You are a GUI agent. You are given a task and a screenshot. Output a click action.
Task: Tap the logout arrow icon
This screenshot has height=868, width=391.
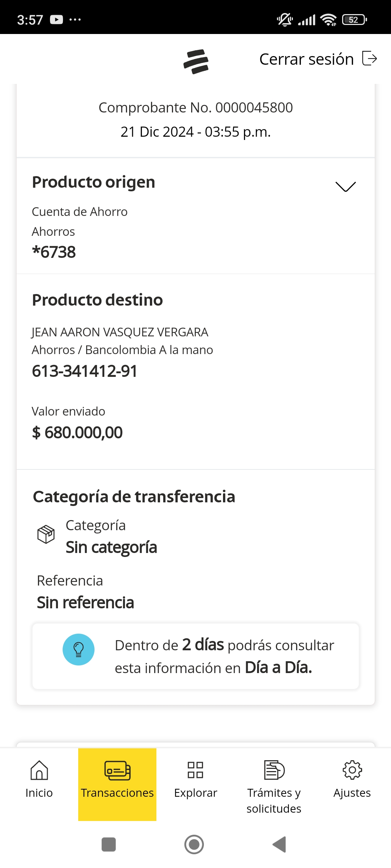point(369,59)
